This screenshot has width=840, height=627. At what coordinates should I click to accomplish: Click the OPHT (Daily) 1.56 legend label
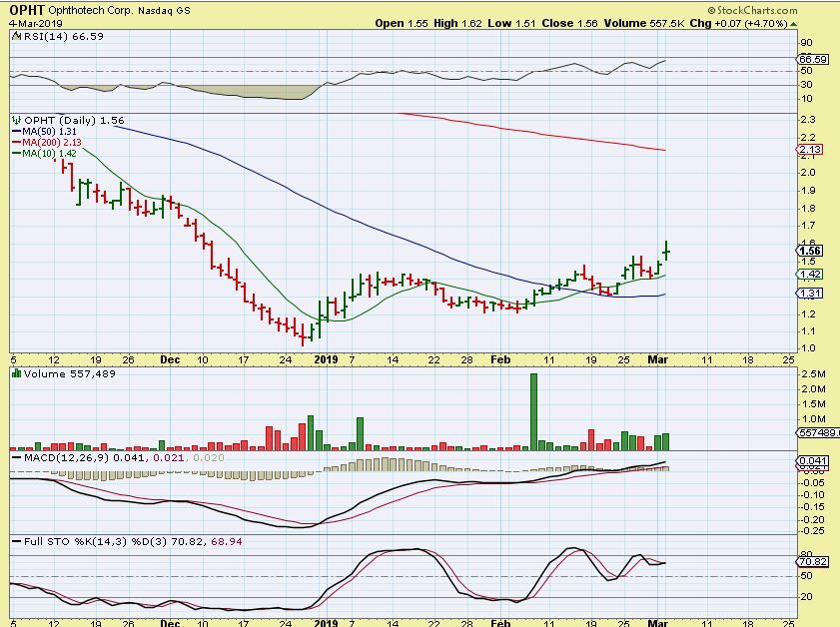pyautogui.click(x=74, y=121)
